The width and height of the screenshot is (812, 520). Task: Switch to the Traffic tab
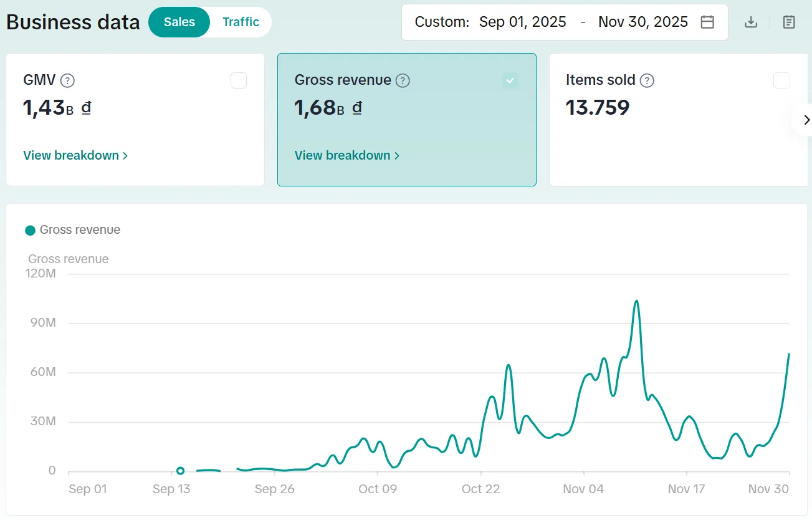[241, 22]
